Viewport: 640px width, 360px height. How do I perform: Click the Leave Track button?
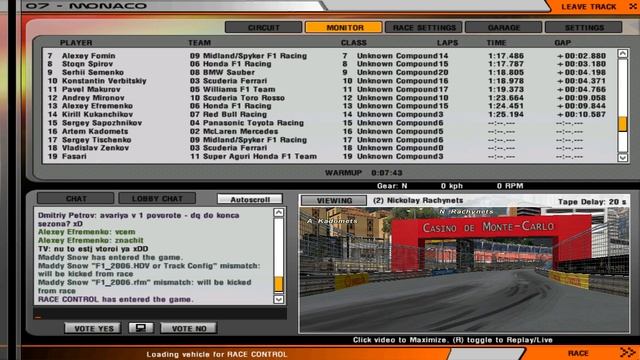point(588,7)
